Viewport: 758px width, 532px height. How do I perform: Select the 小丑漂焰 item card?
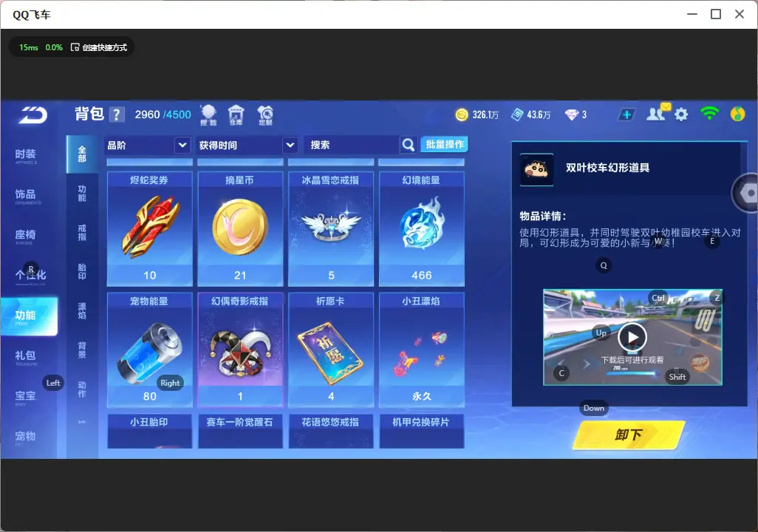click(422, 349)
